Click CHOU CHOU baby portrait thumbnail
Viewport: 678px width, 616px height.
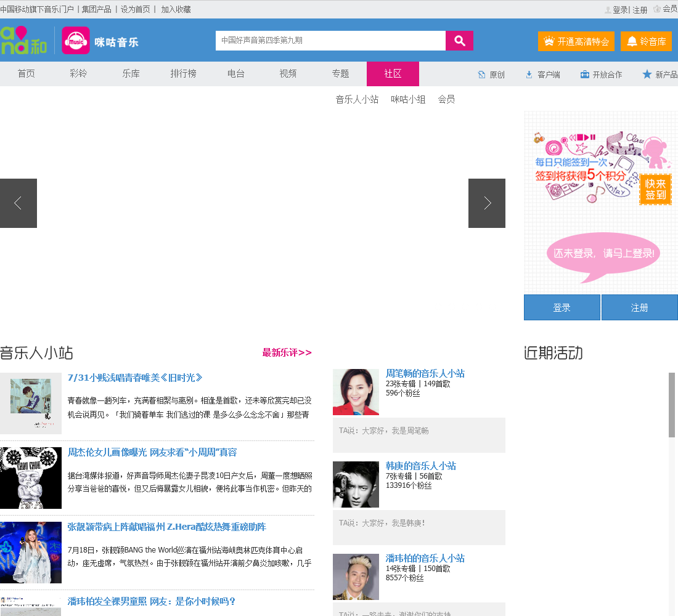(x=31, y=477)
